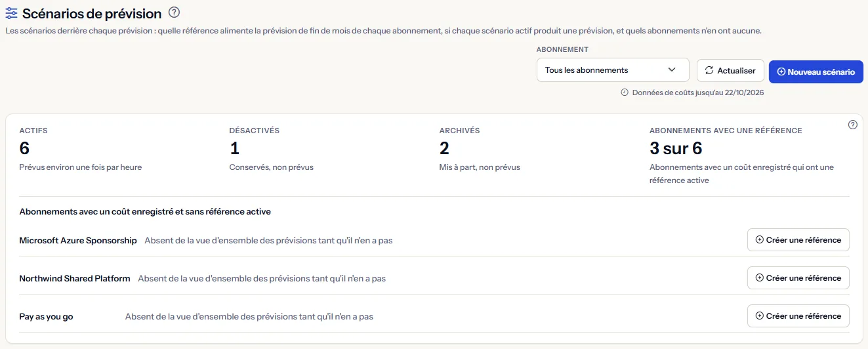The height and width of the screenshot is (349, 868).
Task: Créer une référence for Northwind Shared Platform
Action: 798,278
